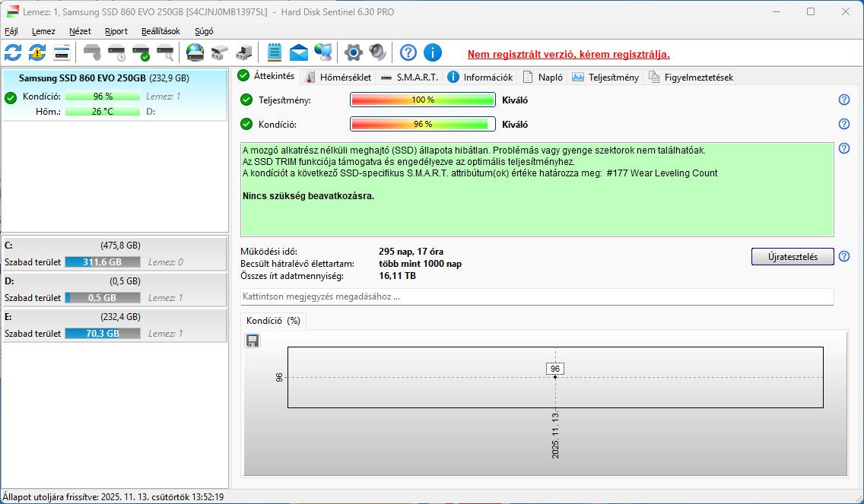
Task: Click the '16,11 TB' written data value
Action: pos(397,276)
